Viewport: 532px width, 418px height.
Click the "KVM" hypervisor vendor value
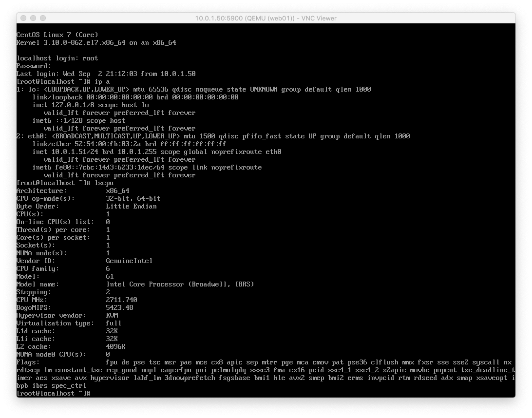tap(112, 316)
